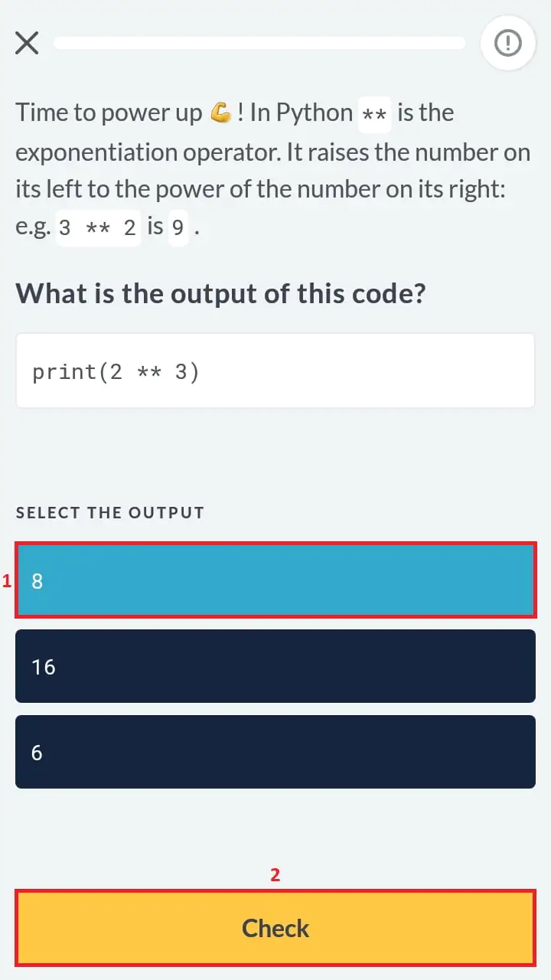Click the word Python in the explanation
Image resolution: width=551 pixels, height=980 pixels.
[315, 113]
